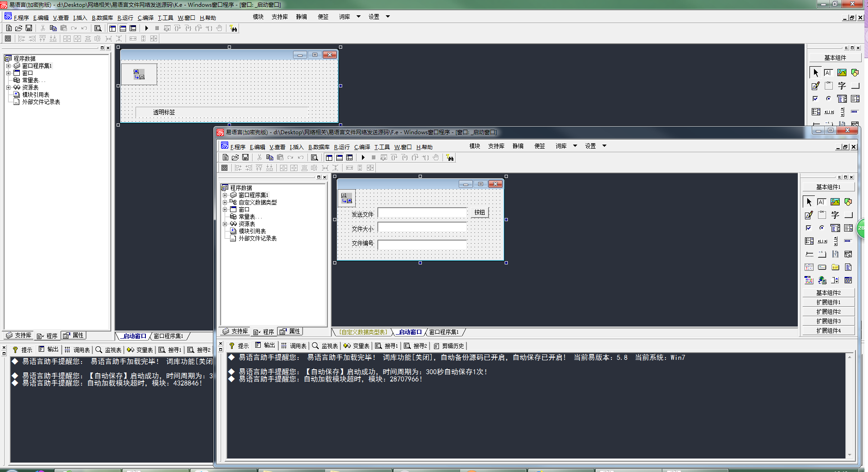
Task: Open R.运行 menu in front F.e window
Action: click(x=342, y=147)
